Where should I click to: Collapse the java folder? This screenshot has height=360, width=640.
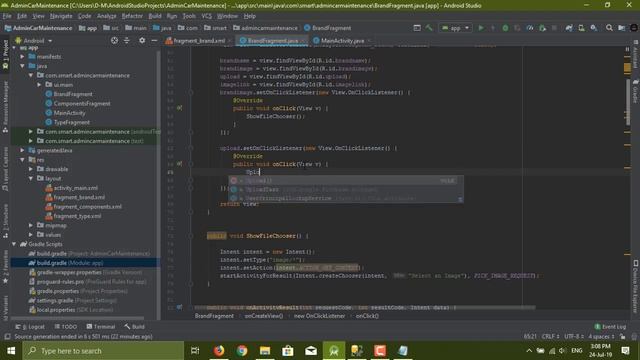click(22, 66)
